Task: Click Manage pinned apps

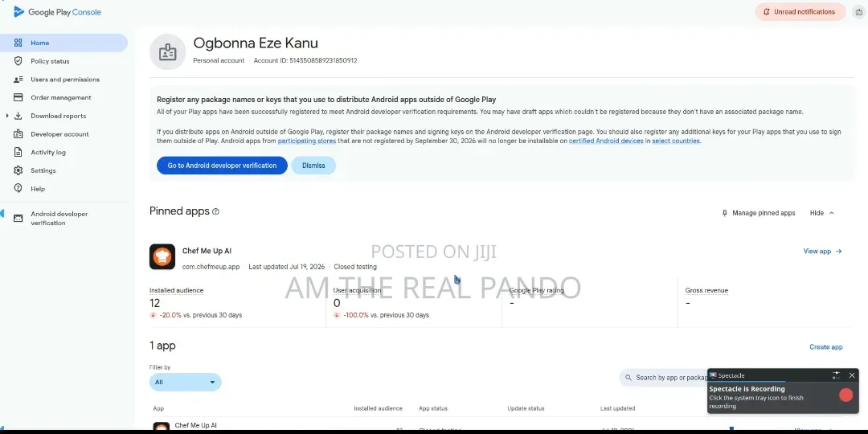Action: point(759,213)
